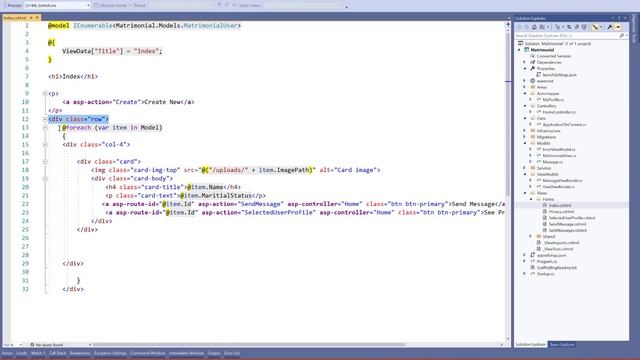
Task: Switch to the Watch 1 tab
Action: pos(38,353)
